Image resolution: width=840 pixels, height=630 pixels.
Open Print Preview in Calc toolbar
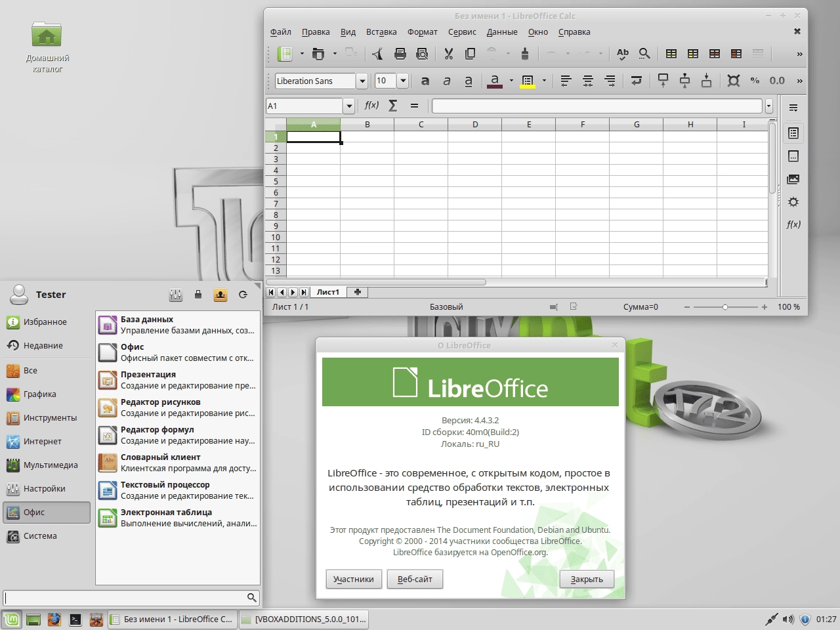[422, 54]
